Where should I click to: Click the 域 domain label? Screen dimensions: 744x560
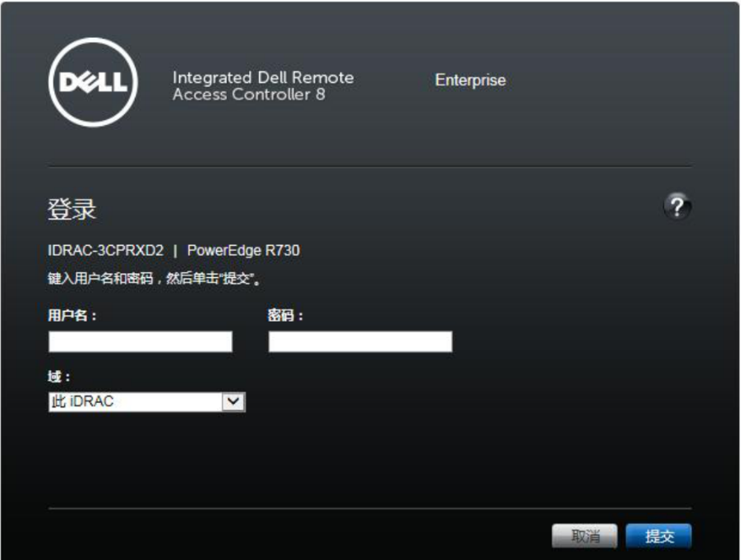59,377
